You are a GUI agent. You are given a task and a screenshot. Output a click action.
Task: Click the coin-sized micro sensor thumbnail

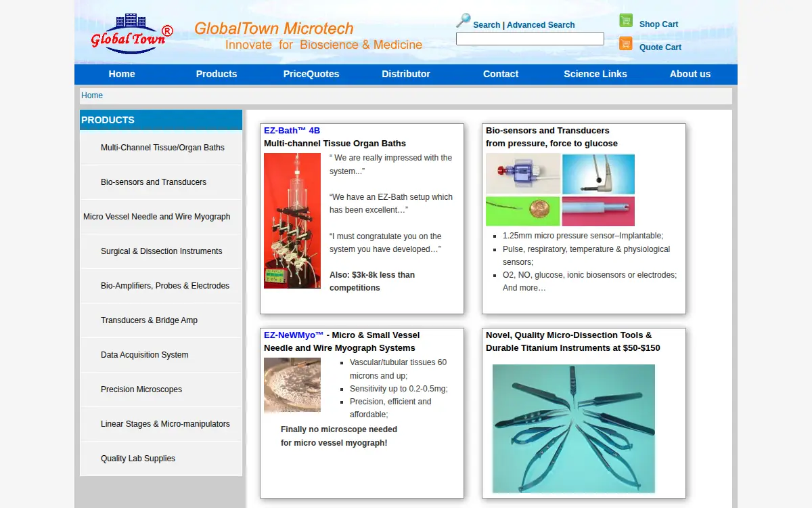coord(523,211)
